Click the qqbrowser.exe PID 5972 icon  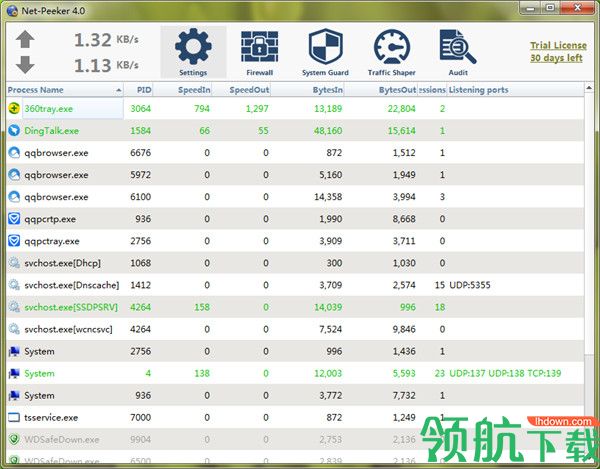click(14, 175)
